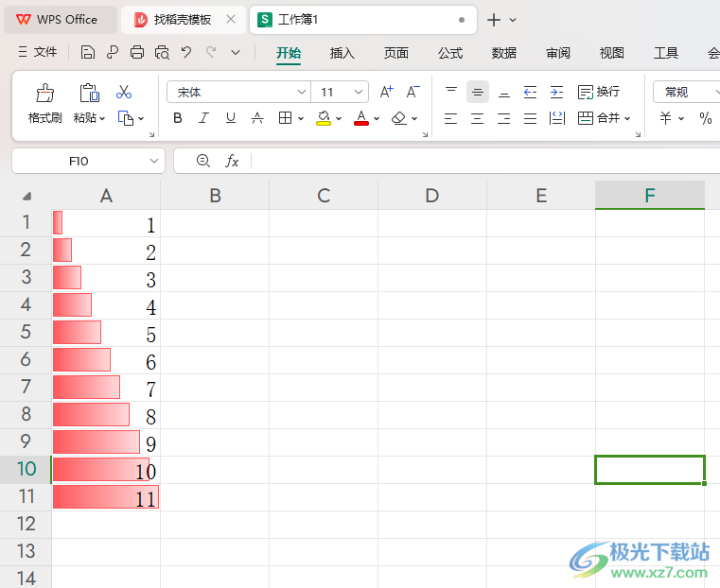Click the Insert Function fx icon

(x=232, y=162)
